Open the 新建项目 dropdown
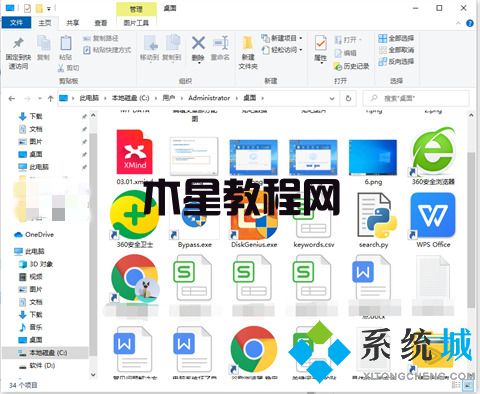The width and height of the screenshot is (480, 394). 282,38
